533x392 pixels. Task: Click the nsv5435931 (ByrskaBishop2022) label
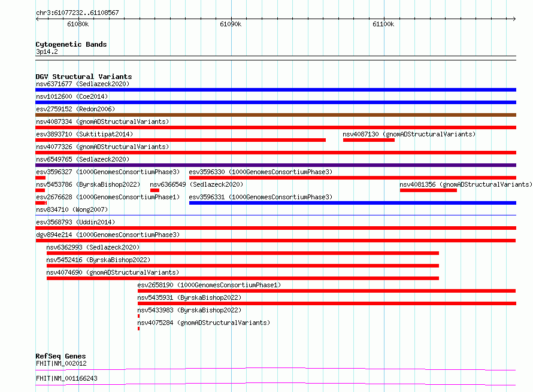click(x=189, y=297)
